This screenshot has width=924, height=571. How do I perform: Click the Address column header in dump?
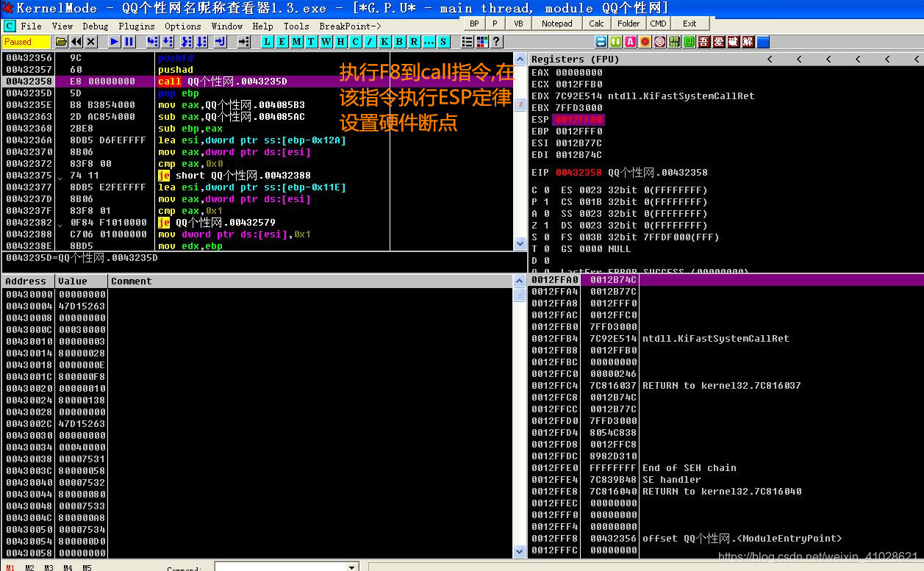pos(28,281)
